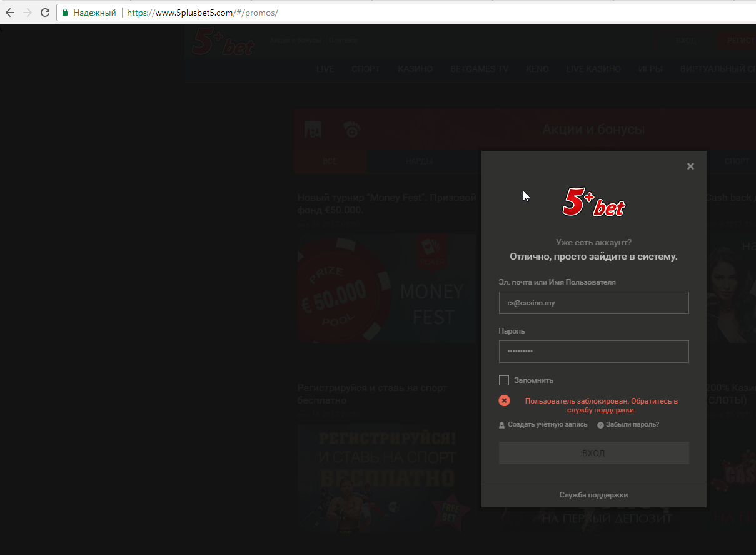The width and height of the screenshot is (756, 555).
Task: Switch to the НАРДЫ promotions tab
Action: 419,161
